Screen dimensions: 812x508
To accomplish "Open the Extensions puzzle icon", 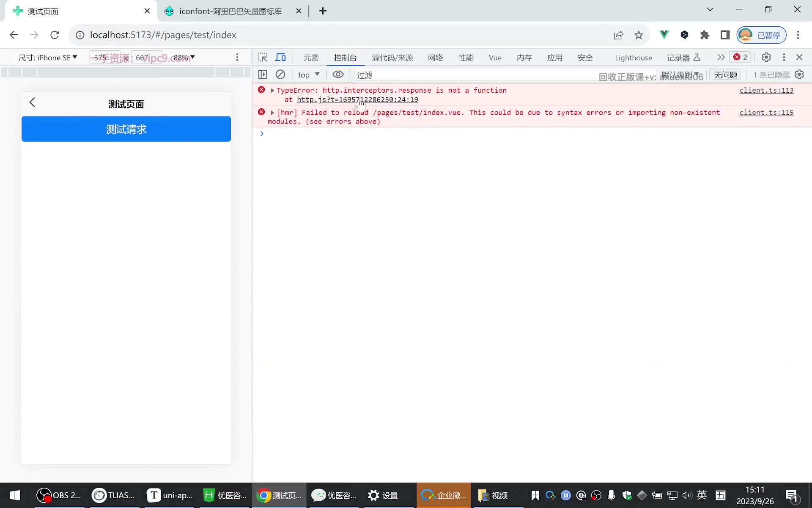I will coord(705,35).
